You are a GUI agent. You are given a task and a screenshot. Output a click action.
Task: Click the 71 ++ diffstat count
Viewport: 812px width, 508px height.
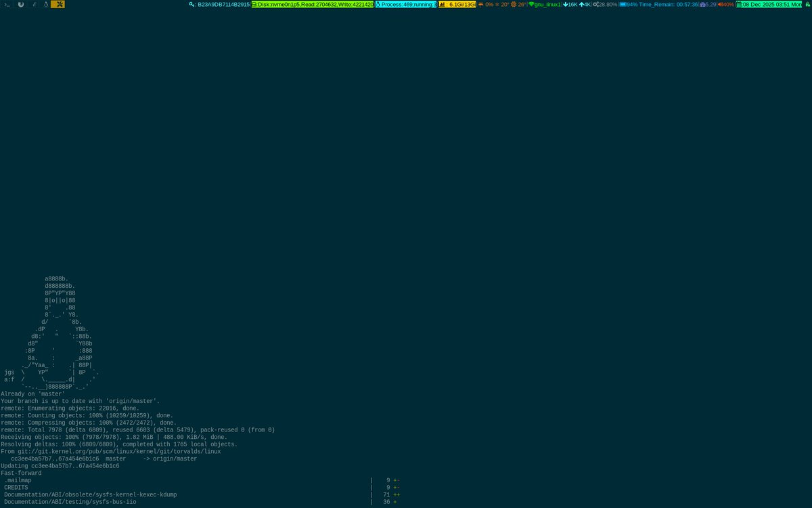(x=391, y=494)
